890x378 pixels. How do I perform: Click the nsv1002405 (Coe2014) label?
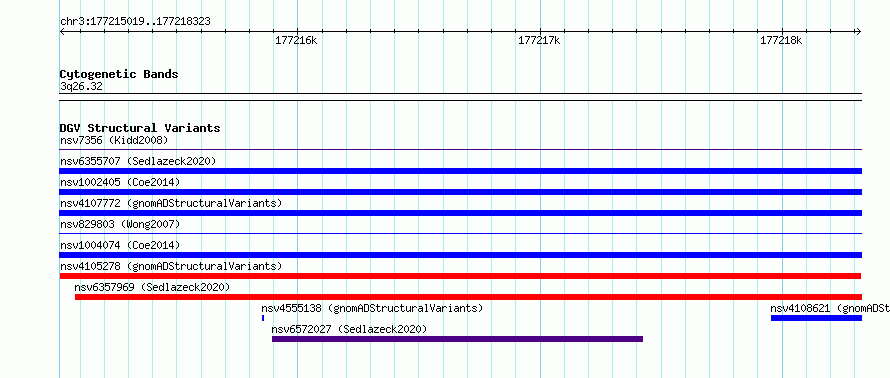(120, 182)
